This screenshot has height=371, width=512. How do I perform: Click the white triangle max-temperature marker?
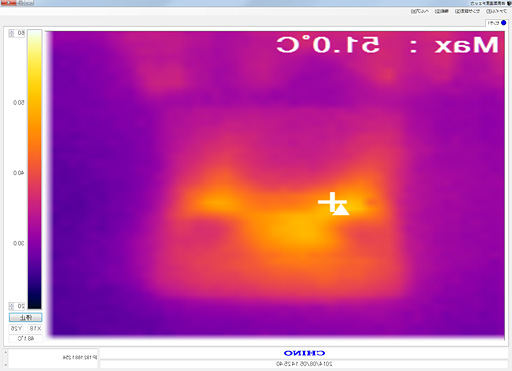[x=341, y=210]
